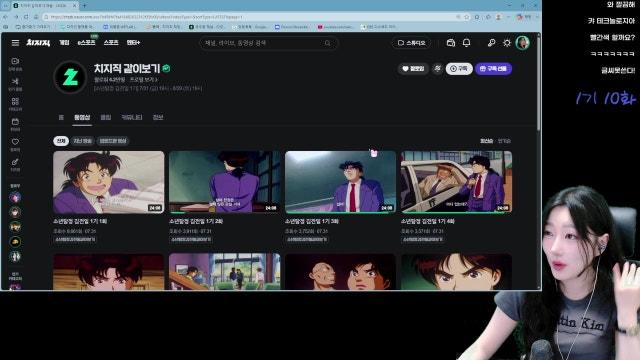This screenshot has width=640, height=360.
Task: Open the wallet icon in the top bar
Action: [x=451, y=43]
